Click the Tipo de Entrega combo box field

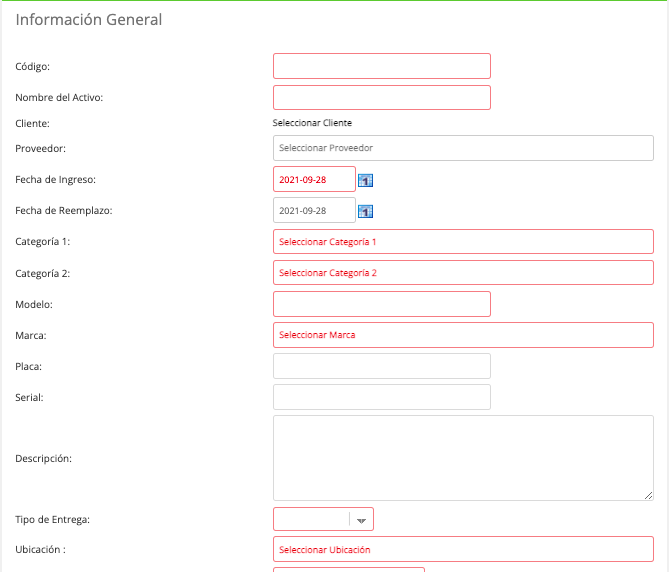point(323,519)
